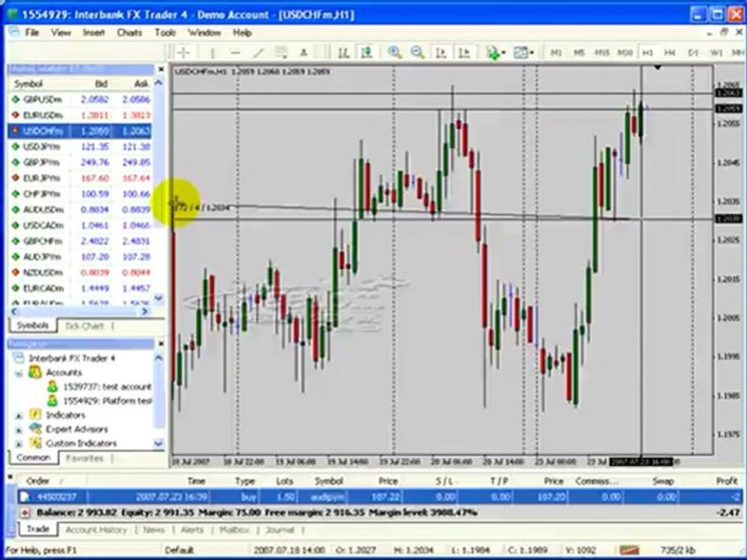Viewport: 747px width, 560px height.
Task: Switch chart to Bar Chart mode
Action: pos(343,52)
